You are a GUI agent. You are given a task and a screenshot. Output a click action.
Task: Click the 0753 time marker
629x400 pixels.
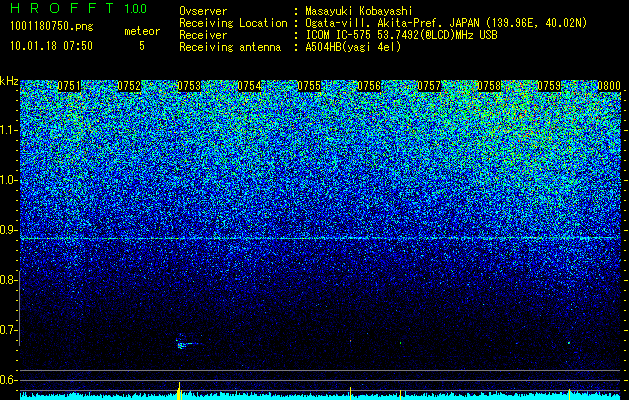pyautogui.click(x=189, y=86)
